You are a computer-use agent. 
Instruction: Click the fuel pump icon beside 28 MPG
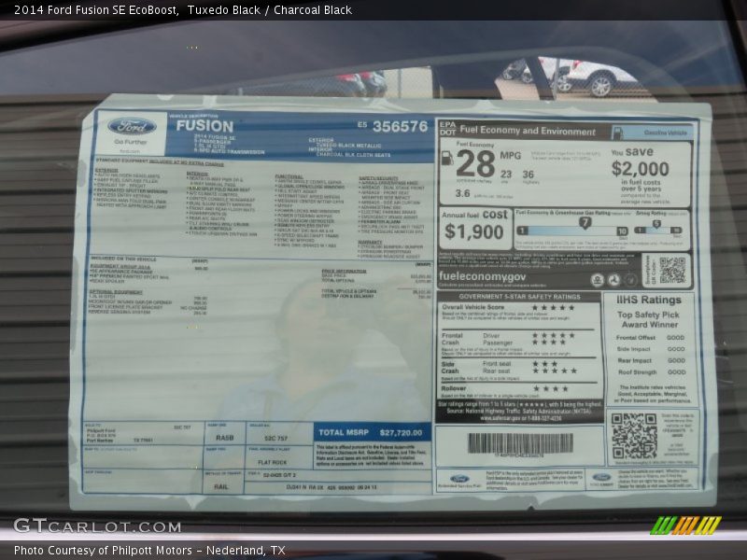(x=447, y=158)
